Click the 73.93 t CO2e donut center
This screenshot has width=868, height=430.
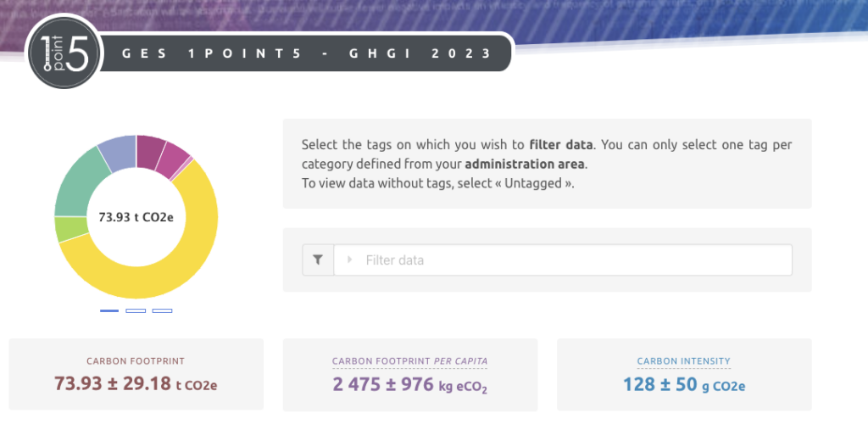(x=136, y=216)
